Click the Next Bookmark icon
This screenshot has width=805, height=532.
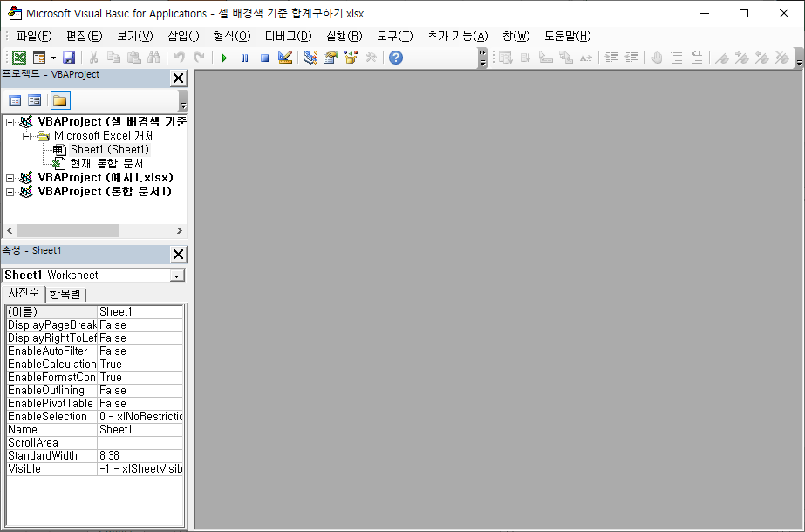742,58
